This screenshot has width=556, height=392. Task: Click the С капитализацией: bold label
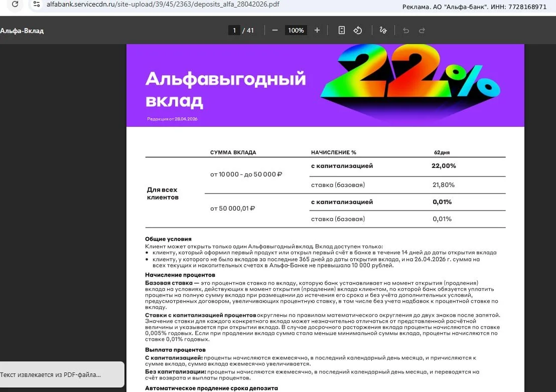pyautogui.click(x=174, y=358)
